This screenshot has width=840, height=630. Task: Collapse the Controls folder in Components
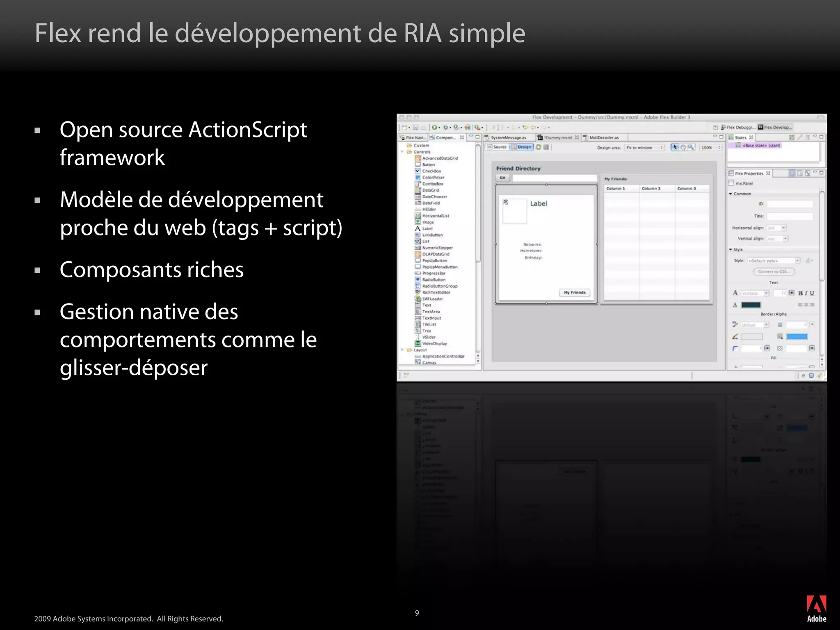402,152
